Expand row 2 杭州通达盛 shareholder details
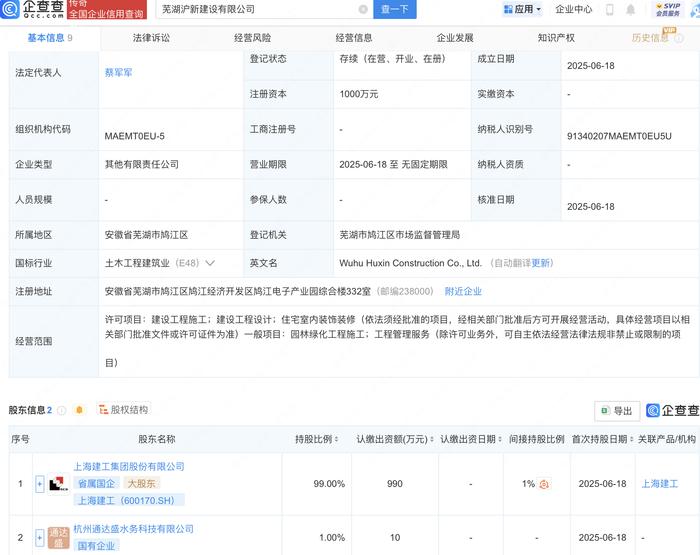The image size is (700, 555). pyautogui.click(x=39, y=538)
